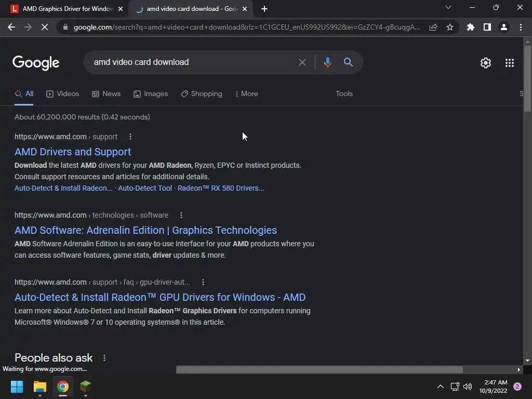Open the Chrome extensions puzzle icon
The height and width of the screenshot is (399, 532).
coord(470,27)
